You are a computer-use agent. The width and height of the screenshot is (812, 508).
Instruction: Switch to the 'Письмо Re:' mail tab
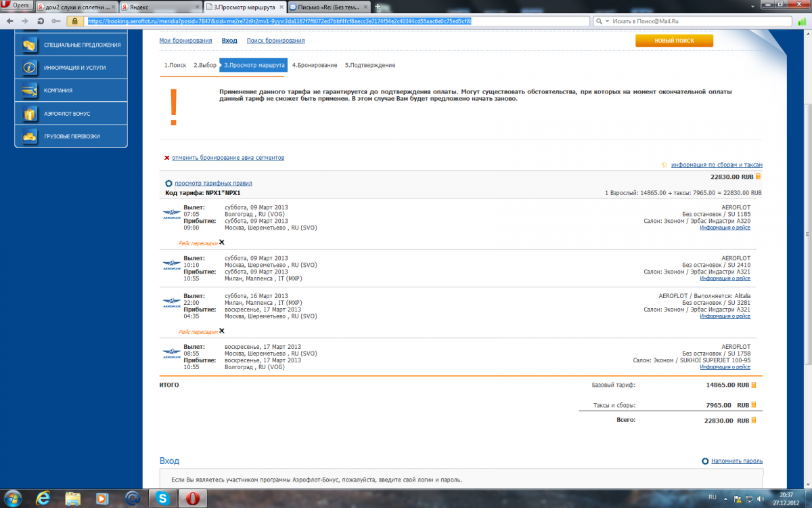(x=329, y=6)
